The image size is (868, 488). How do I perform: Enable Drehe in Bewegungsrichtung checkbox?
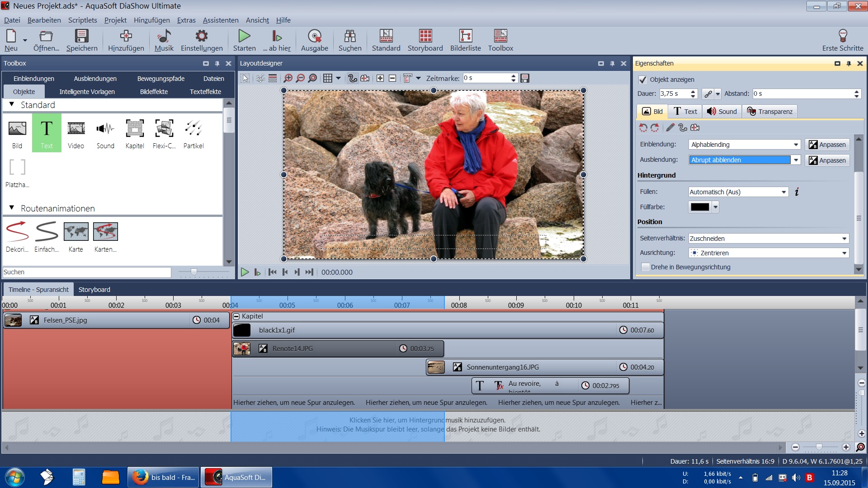646,267
